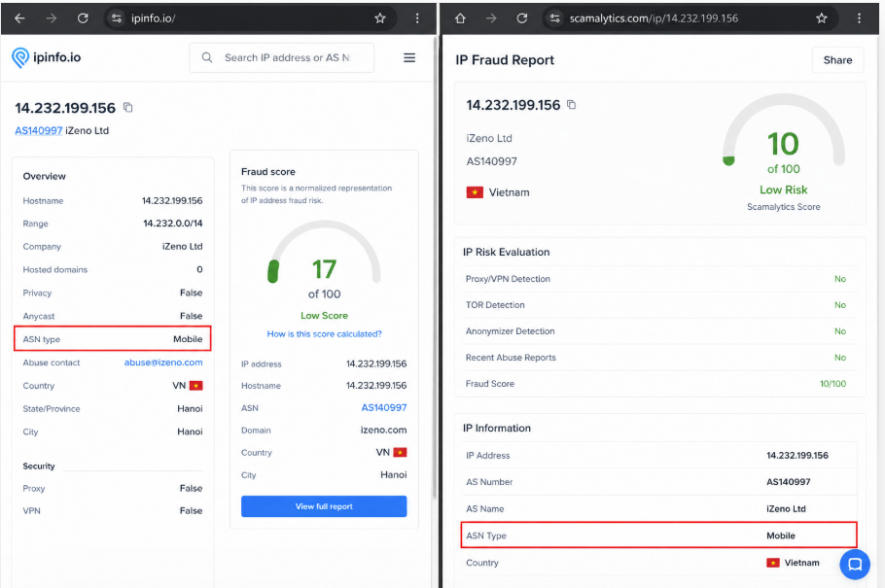Select the City Hanoi value in Fraud score card
The width and height of the screenshot is (885, 588).
point(394,474)
